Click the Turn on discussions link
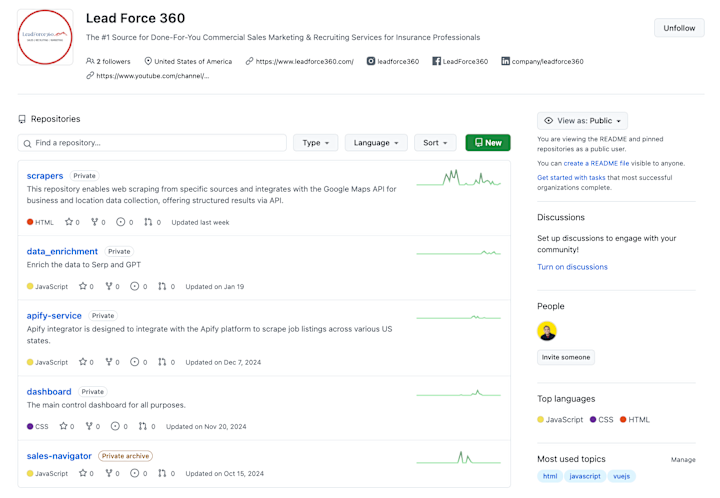This screenshot has height=498, width=720. pyautogui.click(x=572, y=267)
